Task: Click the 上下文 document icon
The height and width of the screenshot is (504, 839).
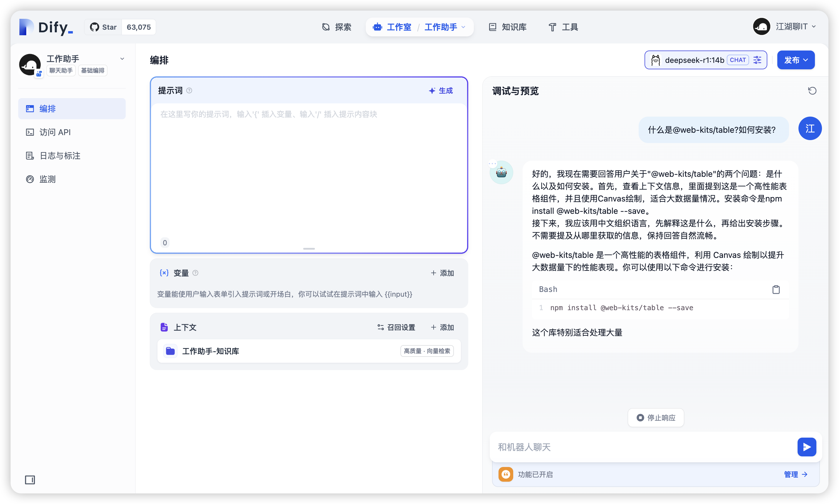Action: coord(164,327)
